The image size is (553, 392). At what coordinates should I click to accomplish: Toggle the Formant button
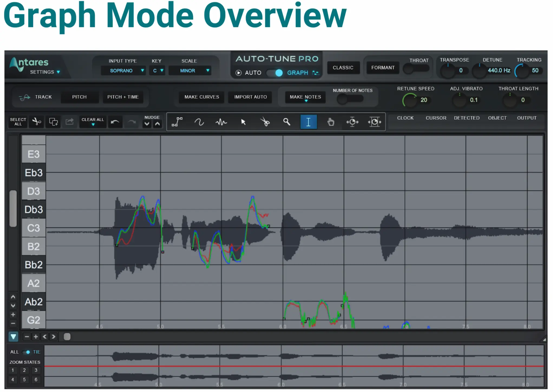click(x=383, y=68)
